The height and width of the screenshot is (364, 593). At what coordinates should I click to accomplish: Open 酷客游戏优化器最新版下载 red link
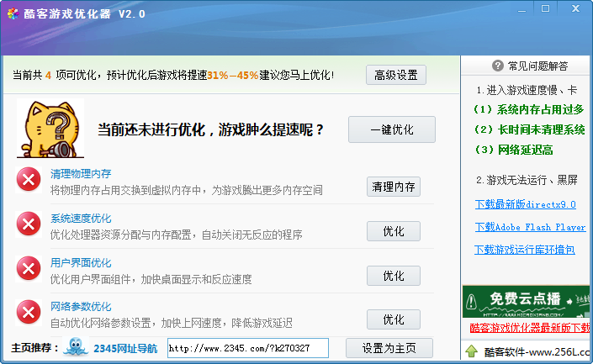coord(530,327)
